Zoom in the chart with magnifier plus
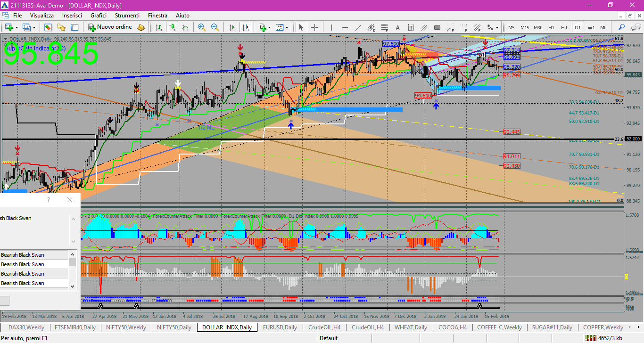This screenshot has height=343, width=644. (x=202, y=27)
